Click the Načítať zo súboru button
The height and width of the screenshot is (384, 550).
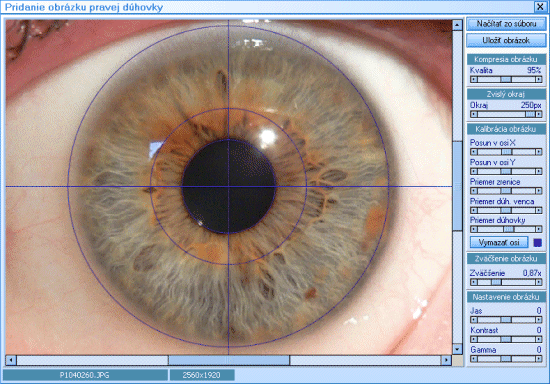tap(506, 24)
